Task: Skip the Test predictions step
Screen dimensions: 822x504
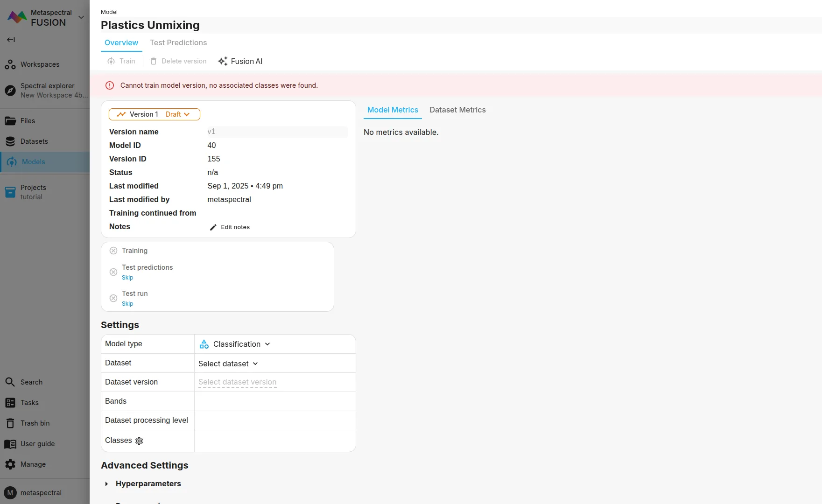Action: (127, 278)
